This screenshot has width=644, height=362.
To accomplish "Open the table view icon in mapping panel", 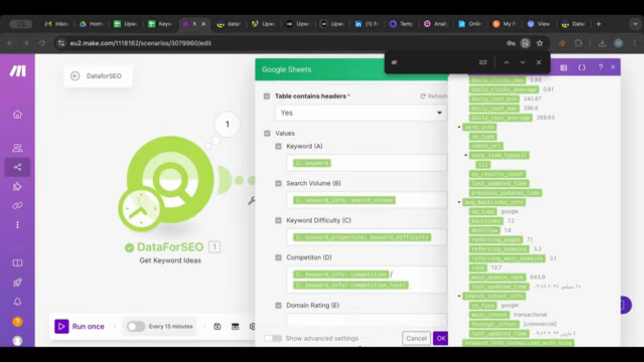I will tap(563, 68).
